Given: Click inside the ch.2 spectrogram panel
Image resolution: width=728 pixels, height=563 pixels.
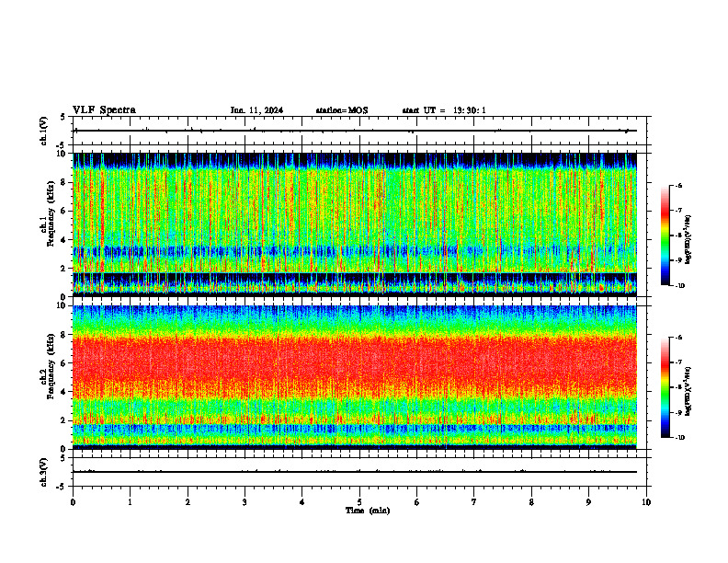Looking at the screenshot, I should tap(355, 377).
